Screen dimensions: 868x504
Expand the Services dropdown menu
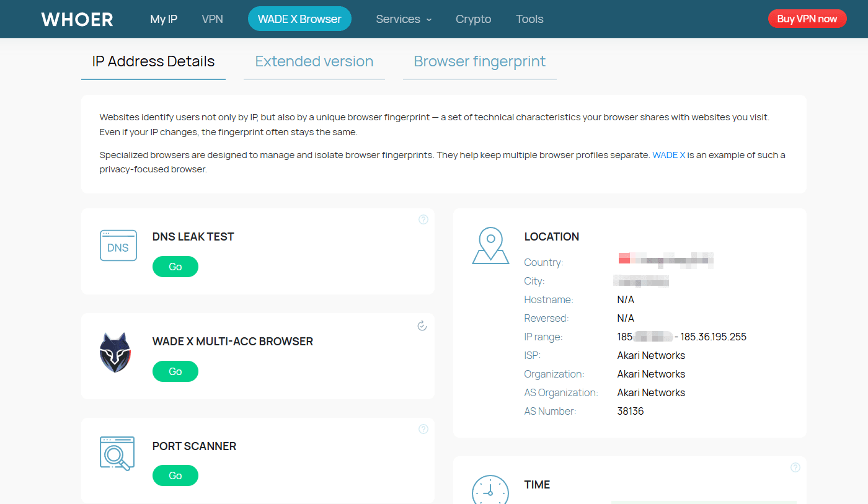(x=404, y=19)
